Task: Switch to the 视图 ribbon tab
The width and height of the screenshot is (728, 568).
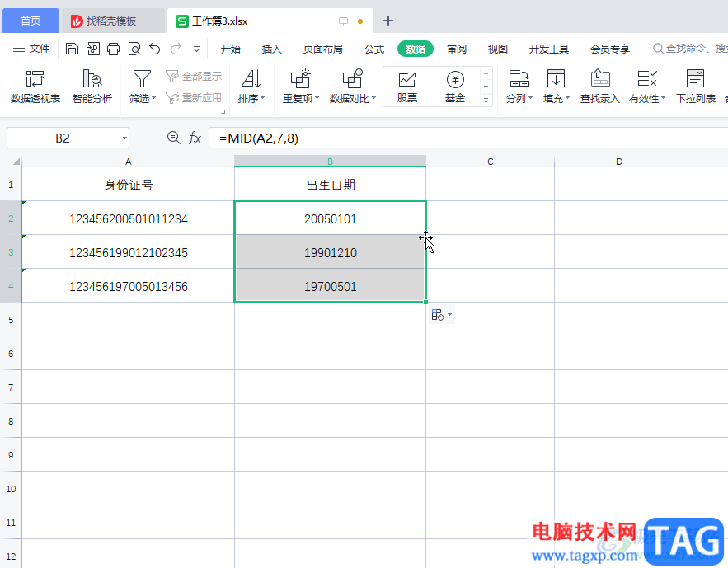Action: [498, 49]
